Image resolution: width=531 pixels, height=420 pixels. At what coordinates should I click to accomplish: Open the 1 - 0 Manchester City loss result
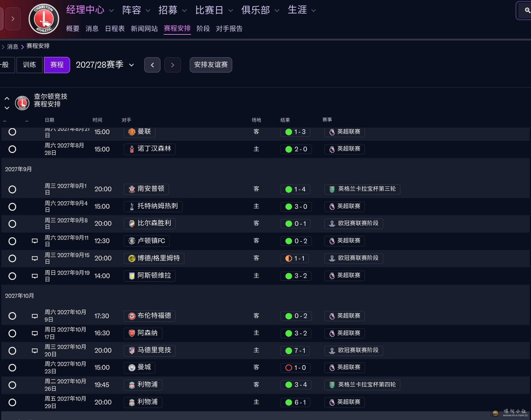pos(296,368)
